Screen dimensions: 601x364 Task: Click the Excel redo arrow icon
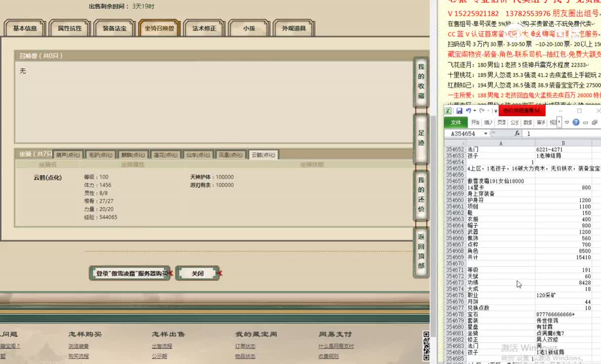coord(482,111)
